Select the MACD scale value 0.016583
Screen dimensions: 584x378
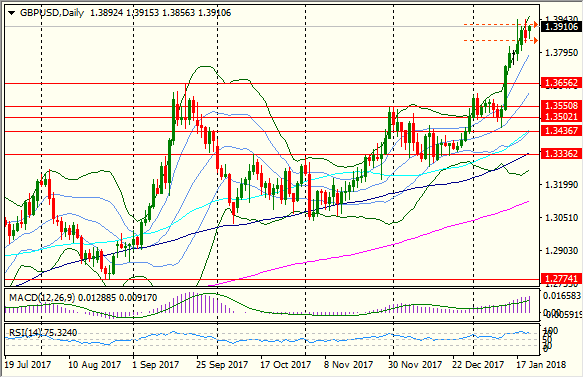561,296
